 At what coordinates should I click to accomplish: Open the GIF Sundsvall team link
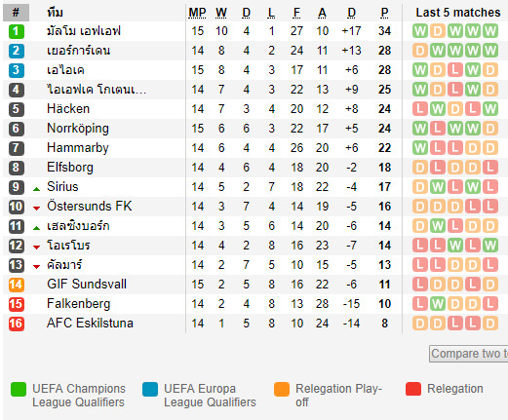click(87, 285)
